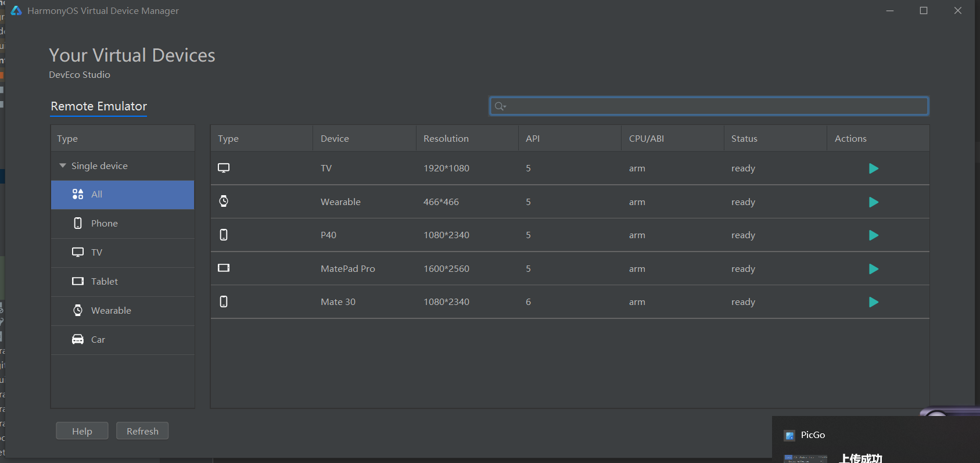Viewport: 980px width, 463px height.
Task: Click the ready status in the Mate 30 row
Action: click(743, 302)
